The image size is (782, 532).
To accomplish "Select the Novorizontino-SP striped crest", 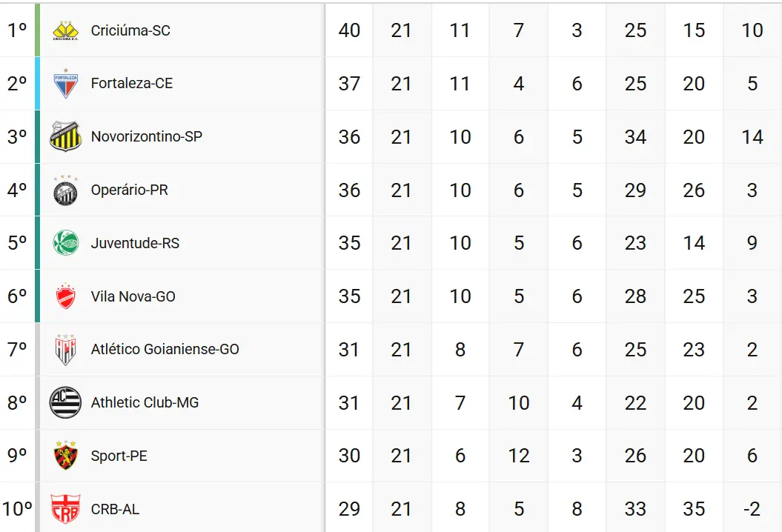I will click(x=65, y=136).
